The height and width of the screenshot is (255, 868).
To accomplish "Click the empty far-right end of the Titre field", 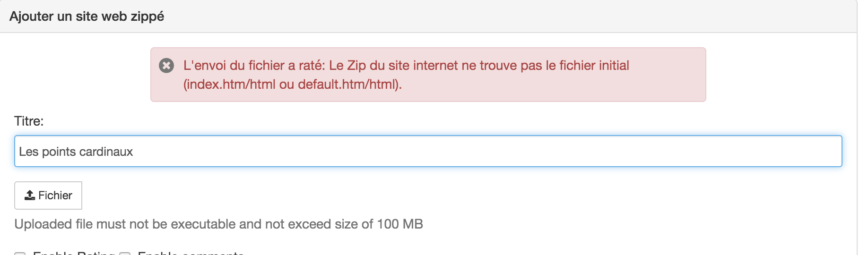I will (804, 151).
